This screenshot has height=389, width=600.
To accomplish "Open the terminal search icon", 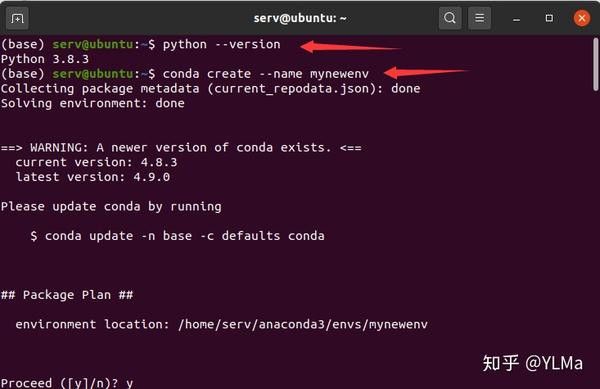I will pyautogui.click(x=450, y=18).
